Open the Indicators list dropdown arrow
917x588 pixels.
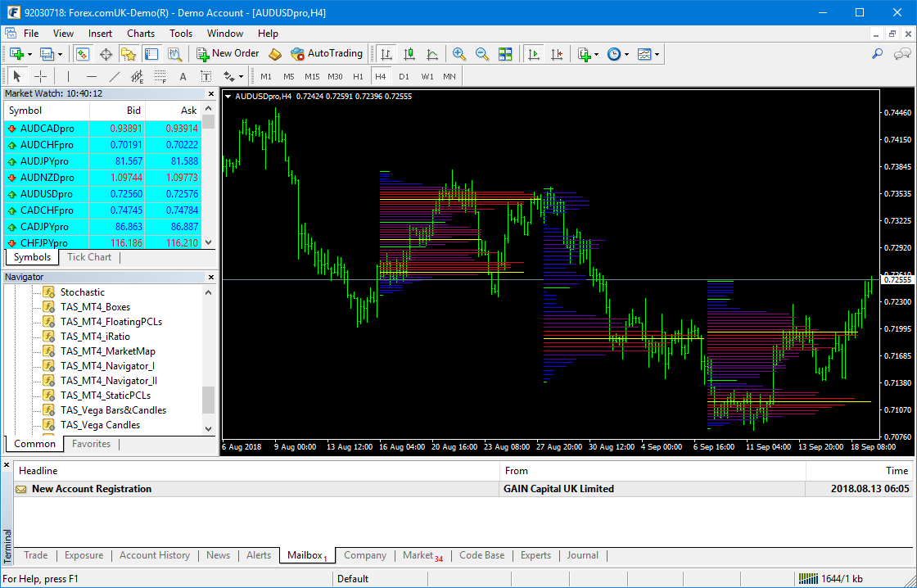click(597, 54)
